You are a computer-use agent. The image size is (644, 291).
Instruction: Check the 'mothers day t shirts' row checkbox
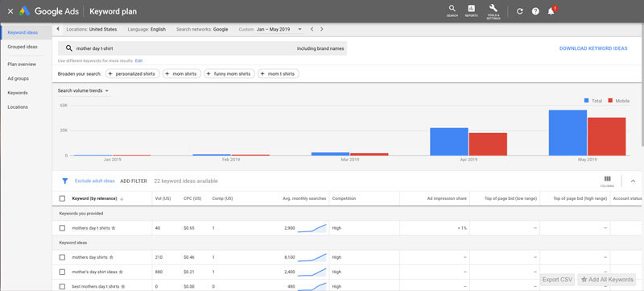62,227
